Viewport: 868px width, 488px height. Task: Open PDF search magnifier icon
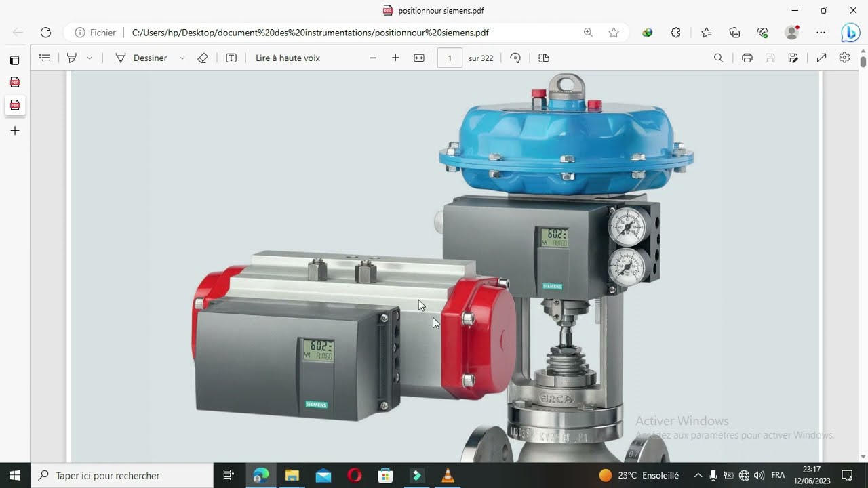pos(718,58)
